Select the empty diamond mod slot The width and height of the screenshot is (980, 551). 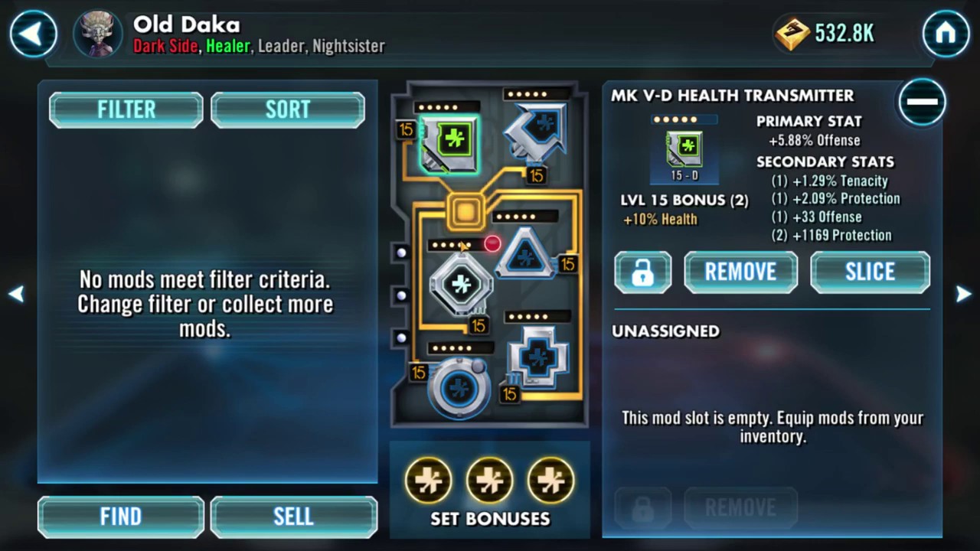pyautogui.click(x=459, y=284)
